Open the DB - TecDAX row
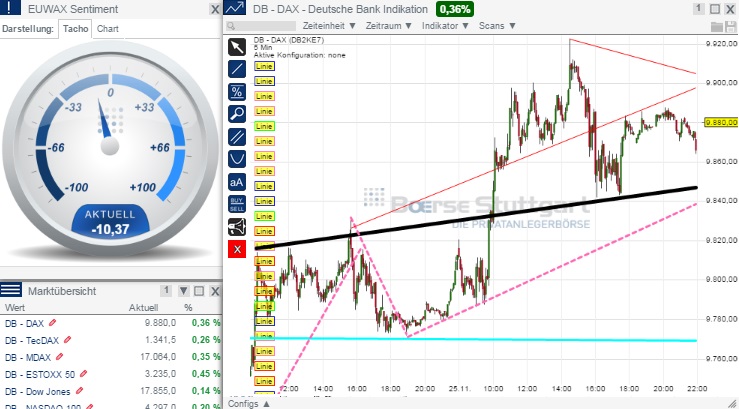739x409 pixels. 111,340
